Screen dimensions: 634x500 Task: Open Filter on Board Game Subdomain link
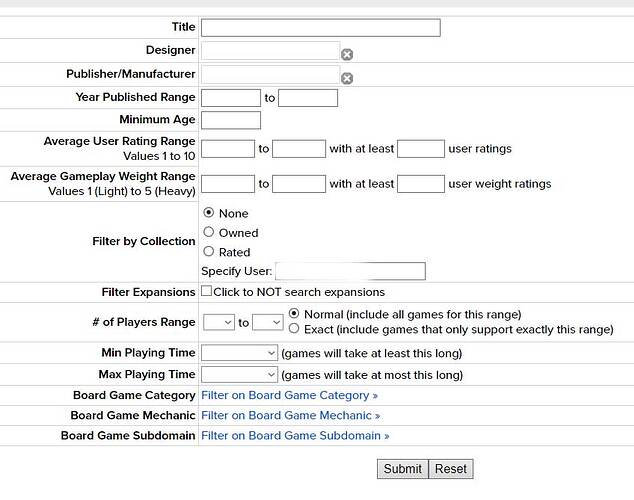[x=295, y=435]
